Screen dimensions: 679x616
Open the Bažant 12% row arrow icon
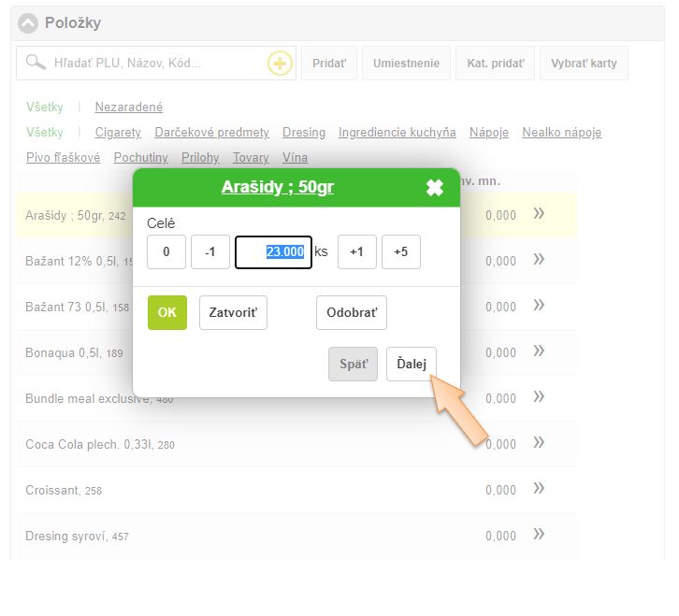pyautogui.click(x=539, y=260)
